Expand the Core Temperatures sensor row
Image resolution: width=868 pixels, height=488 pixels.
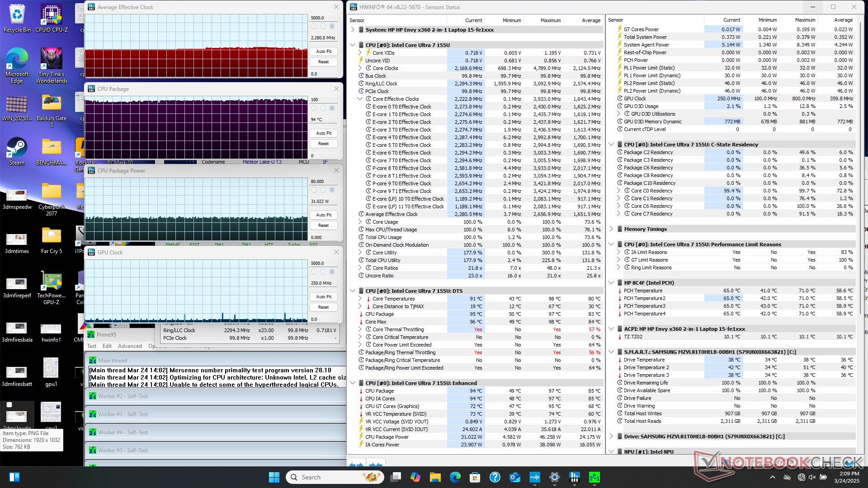pyautogui.click(x=360, y=299)
